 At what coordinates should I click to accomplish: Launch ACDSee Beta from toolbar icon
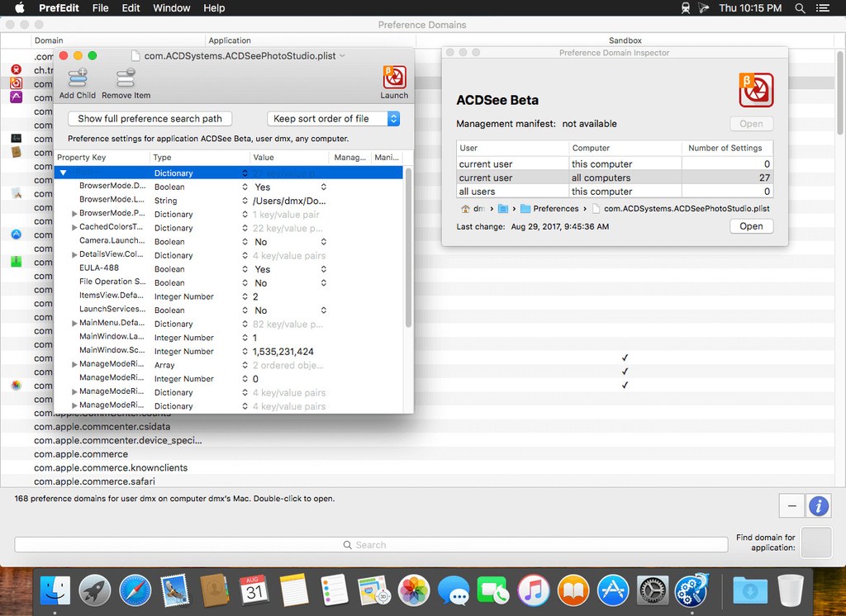click(x=394, y=78)
